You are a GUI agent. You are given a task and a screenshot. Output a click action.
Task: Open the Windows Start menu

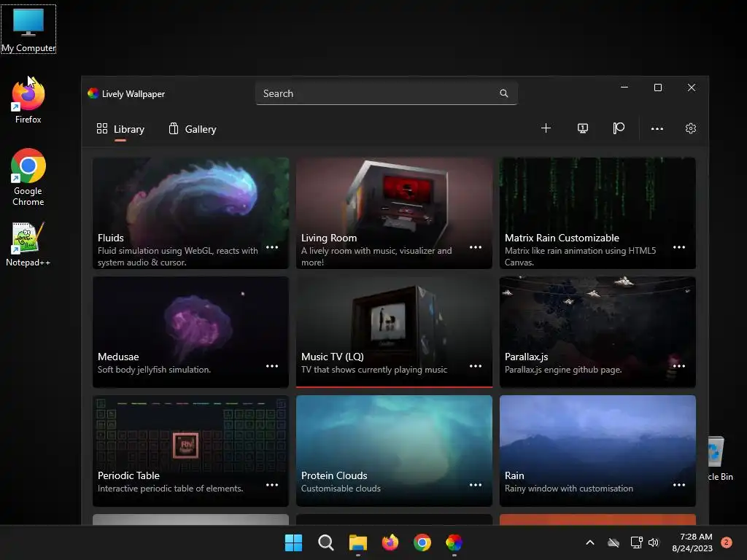(x=293, y=542)
